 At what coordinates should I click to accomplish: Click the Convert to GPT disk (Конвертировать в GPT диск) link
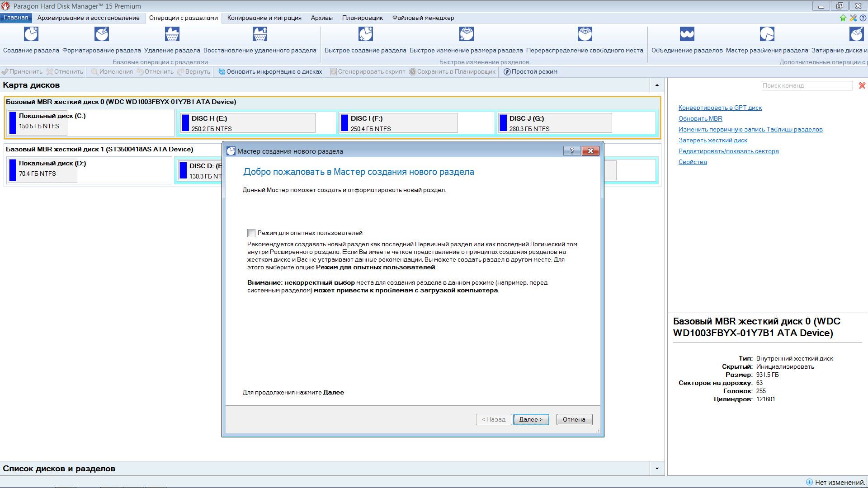[x=720, y=108]
